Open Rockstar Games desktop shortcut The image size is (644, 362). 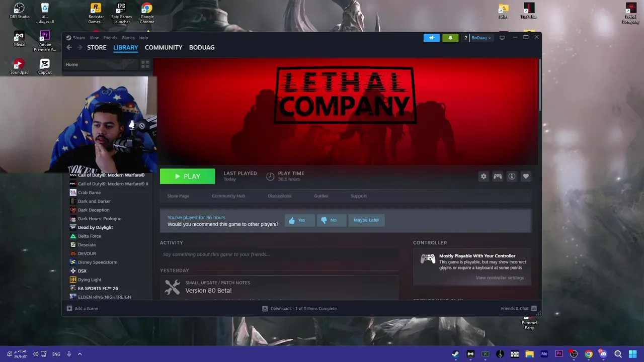coord(96,13)
